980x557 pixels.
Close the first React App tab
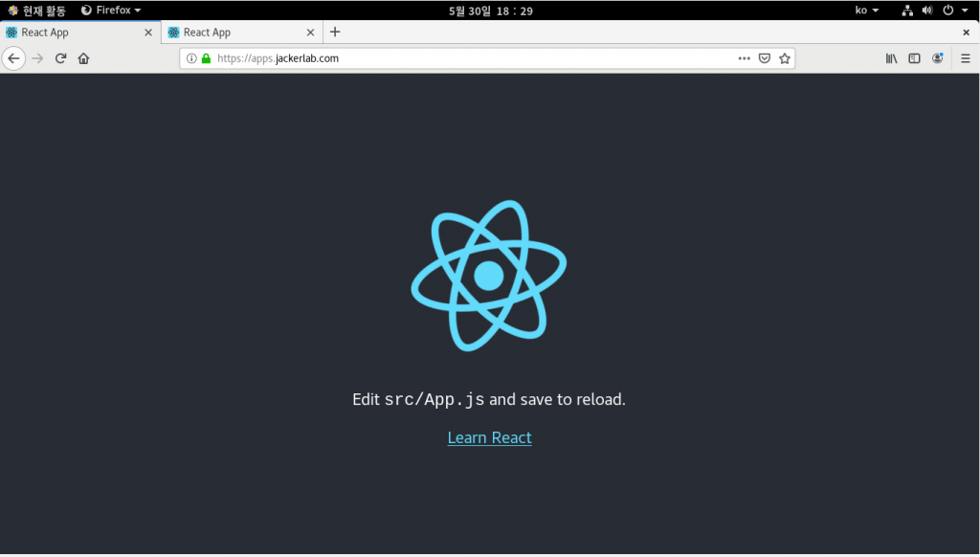(x=148, y=33)
